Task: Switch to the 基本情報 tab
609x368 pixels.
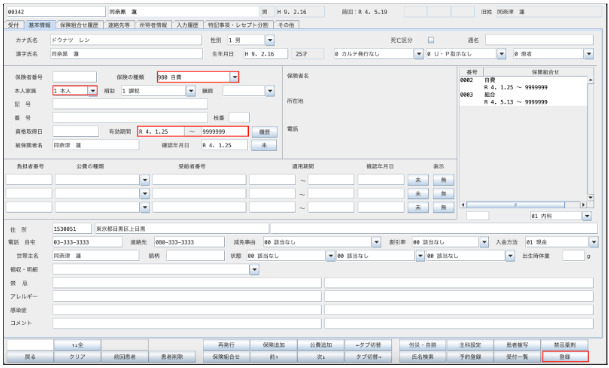Action: coord(39,25)
